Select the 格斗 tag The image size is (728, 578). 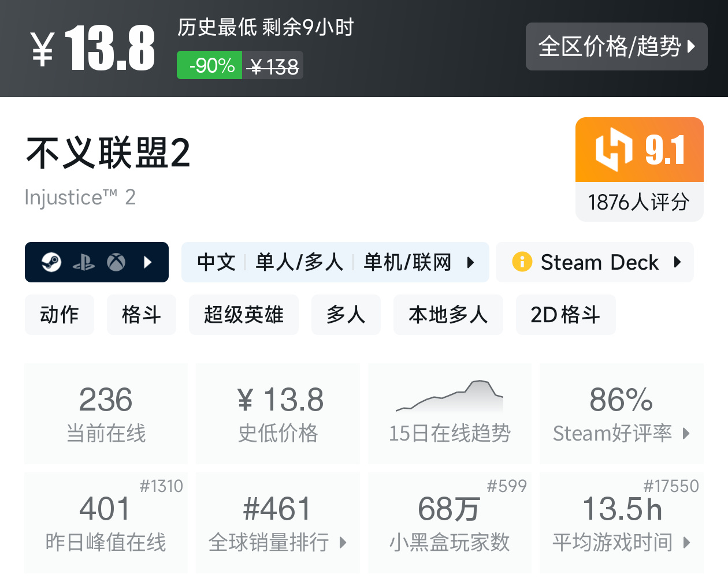click(142, 315)
